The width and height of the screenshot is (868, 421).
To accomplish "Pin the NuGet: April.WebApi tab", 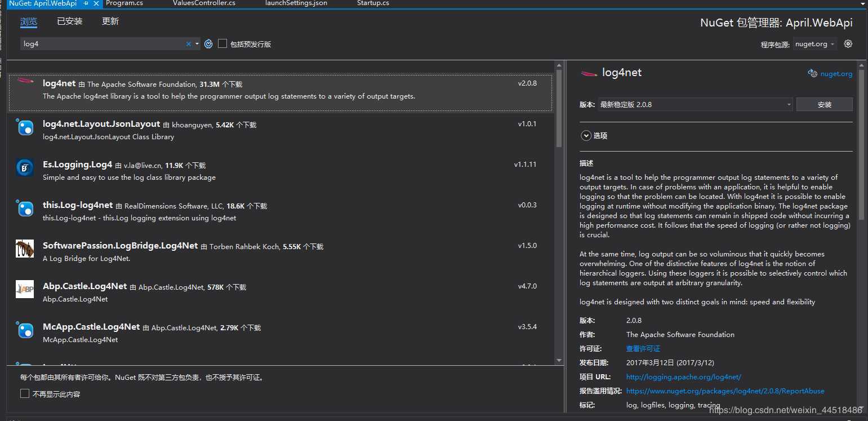I will coord(86,3).
